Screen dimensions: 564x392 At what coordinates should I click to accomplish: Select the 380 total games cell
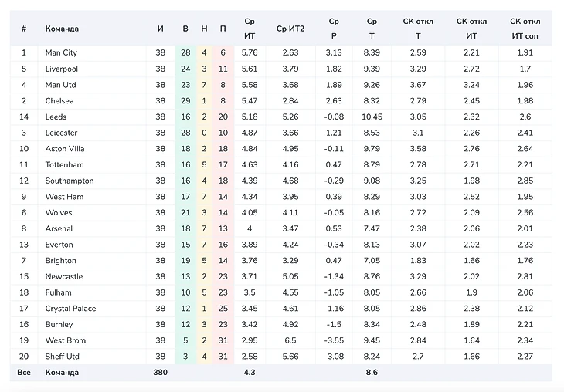pos(160,373)
